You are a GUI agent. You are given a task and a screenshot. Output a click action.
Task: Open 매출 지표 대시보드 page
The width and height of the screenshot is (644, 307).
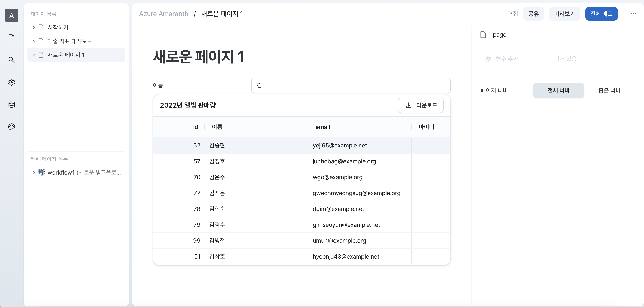[x=76, y=41]
